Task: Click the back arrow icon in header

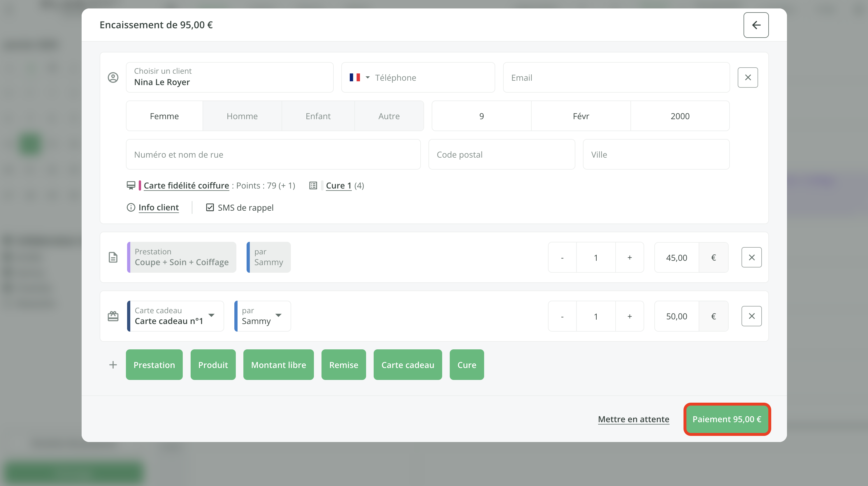Action: (x=756, y=25)
